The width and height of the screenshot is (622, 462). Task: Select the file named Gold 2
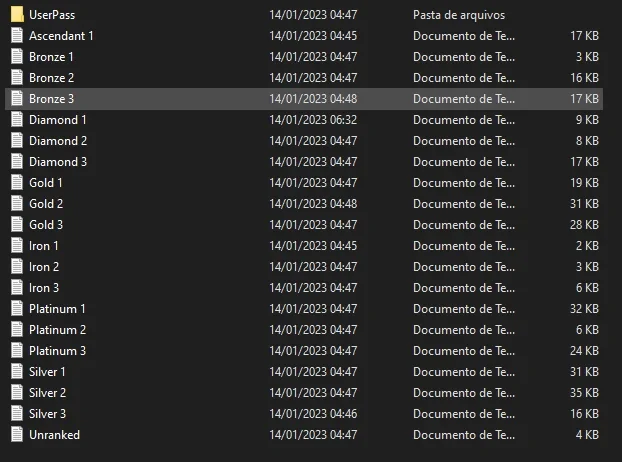coord(46,204)
